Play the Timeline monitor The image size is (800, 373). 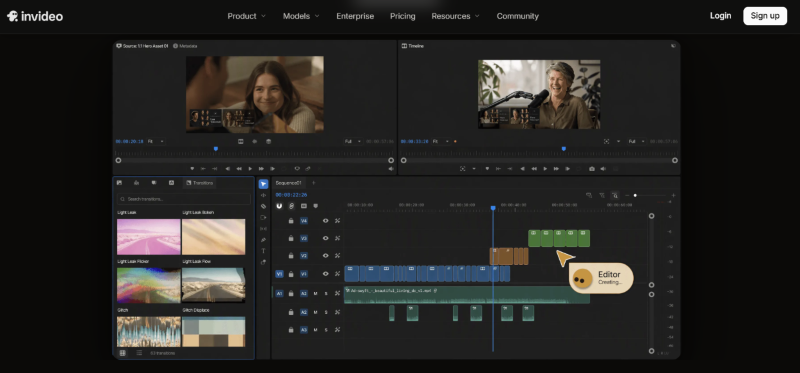545,168
